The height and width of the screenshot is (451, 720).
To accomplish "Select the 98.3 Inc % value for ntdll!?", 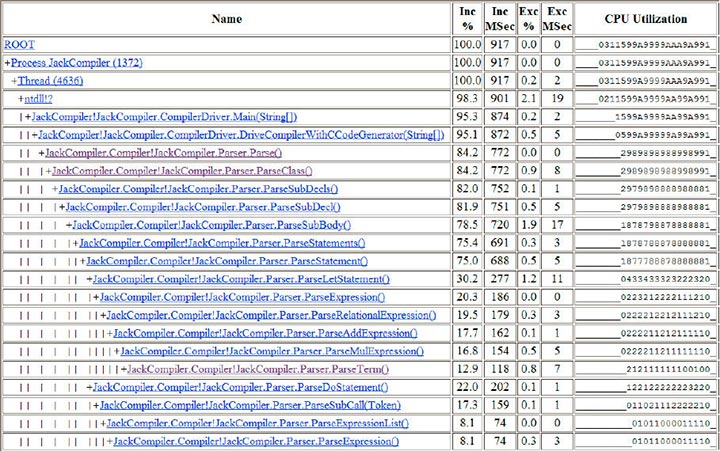I will 467,99.
